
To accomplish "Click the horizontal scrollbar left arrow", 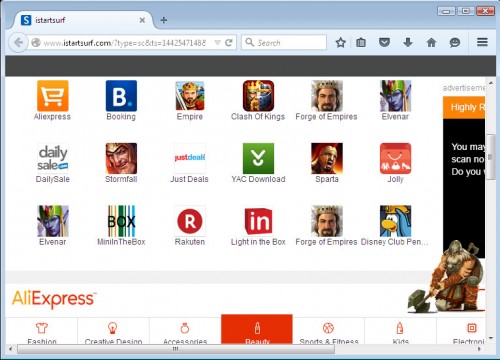I will [11, 349].
